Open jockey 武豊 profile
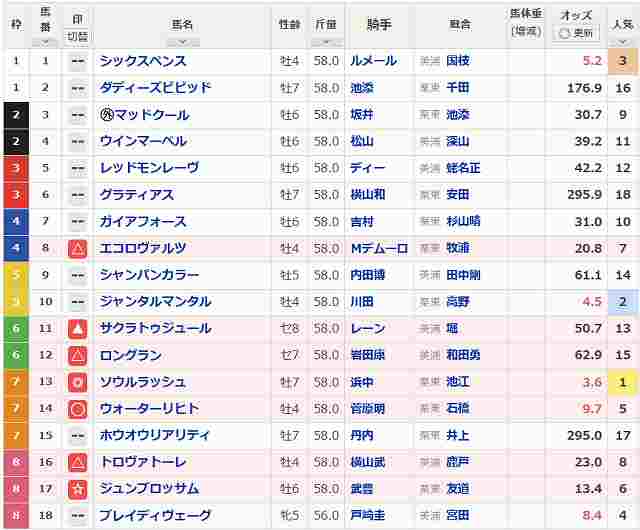The width and height of the screenshot is (640, 530). 362,489
